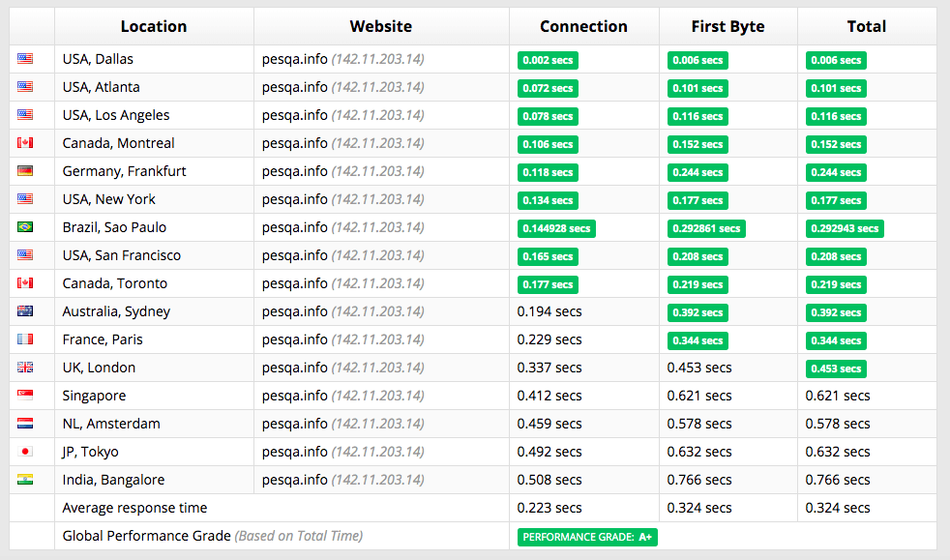
Task: Click pesqa.info link in the Dallas row
Action: point(294,59)
